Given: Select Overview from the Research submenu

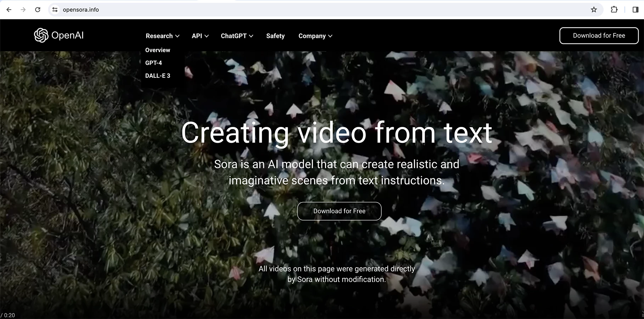Looking at the screenshot, I should tap(158, 50).
